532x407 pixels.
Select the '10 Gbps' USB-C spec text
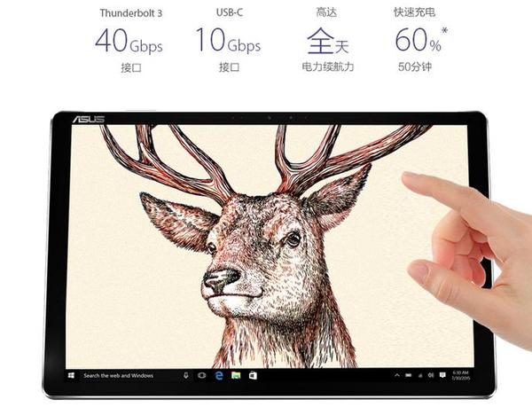tap(229, 40)
